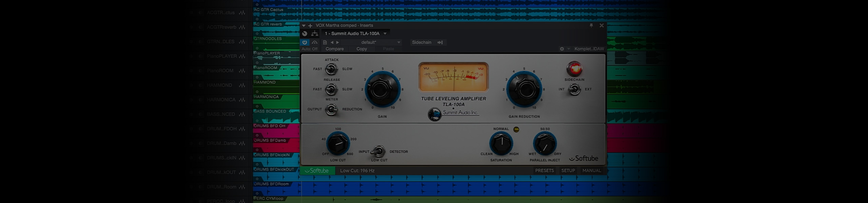868x203 pixels.
Task: Load the previous preset arrow
Action: pos(332,42)
